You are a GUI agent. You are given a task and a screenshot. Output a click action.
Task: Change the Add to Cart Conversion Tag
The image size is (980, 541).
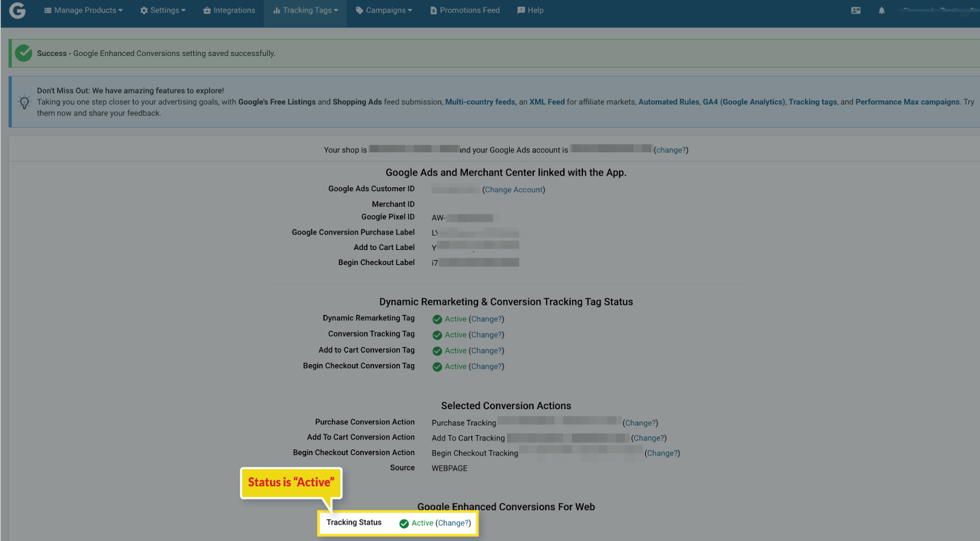click(487, 350)
